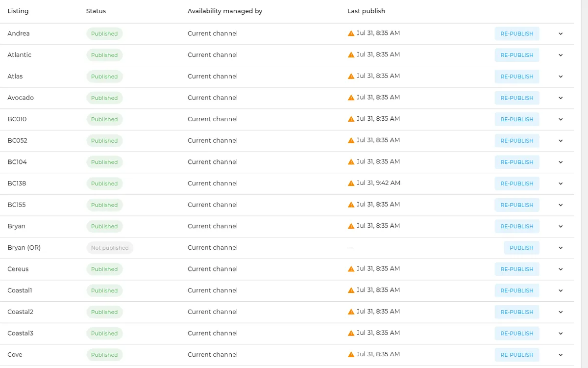Expand the Andrea listing row chevron
Image resolution: width=588 pixels, height=368 pixels.
click(x=561, y=34)
